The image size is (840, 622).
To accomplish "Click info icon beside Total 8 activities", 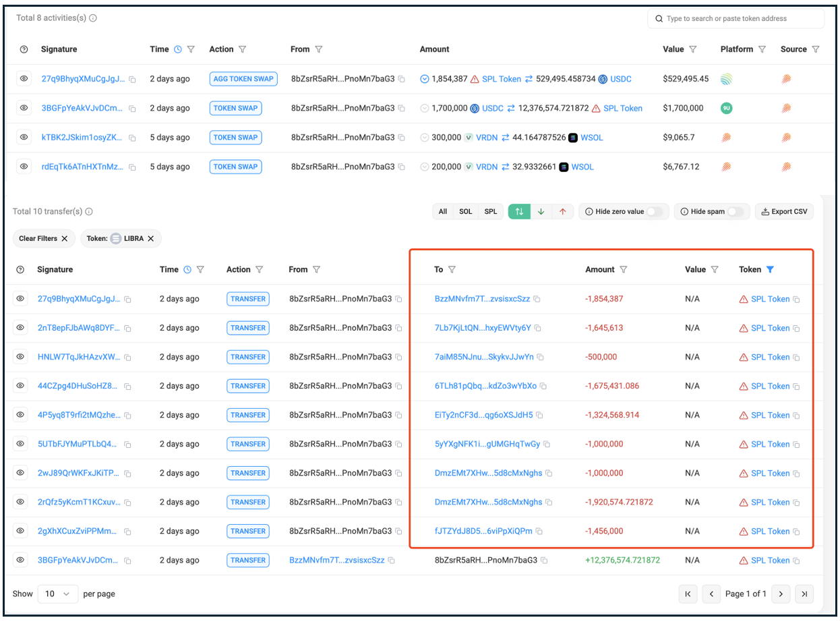I will click(93, 18).
